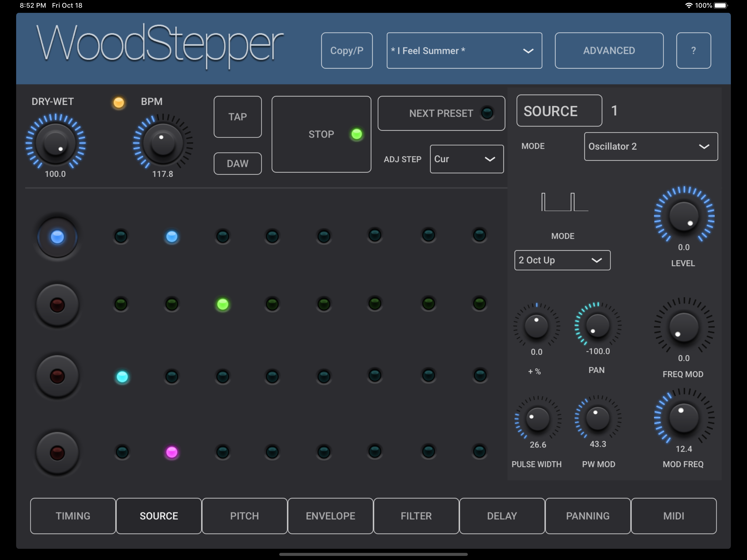Screen dimensions: 747x560
Task: Change ADJ STEP using the Cur dropdown
Action: tap(466, 159)
